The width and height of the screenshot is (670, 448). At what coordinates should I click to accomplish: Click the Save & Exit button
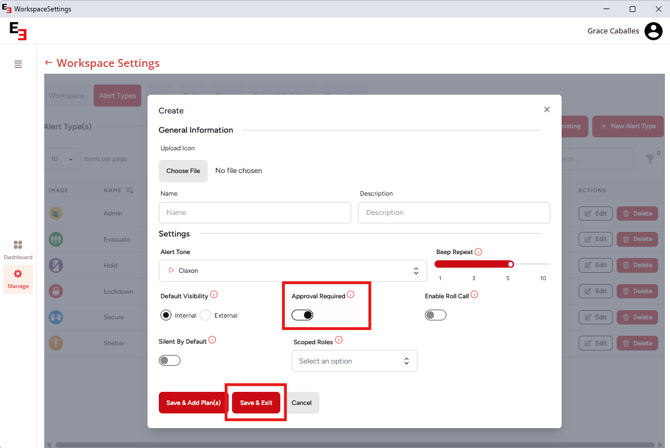coord(256,403)
